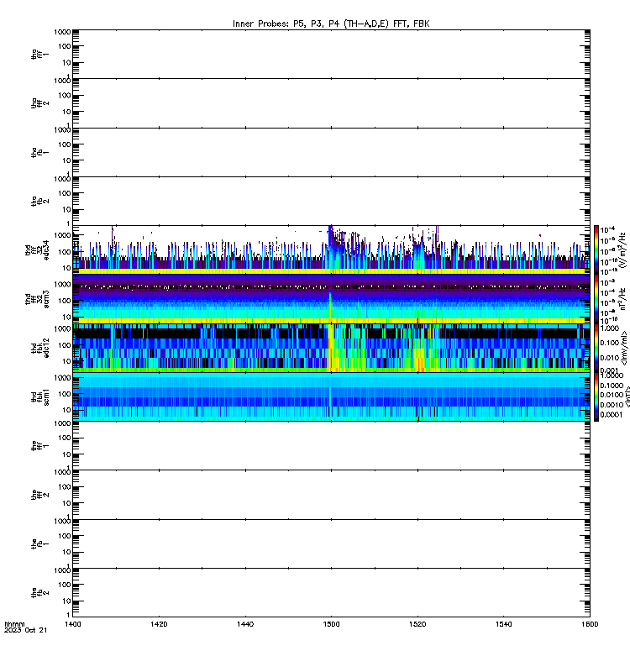Click the "<|nT|>" color bar unit label
Screen dimensions: 630x672
(627, 396)
